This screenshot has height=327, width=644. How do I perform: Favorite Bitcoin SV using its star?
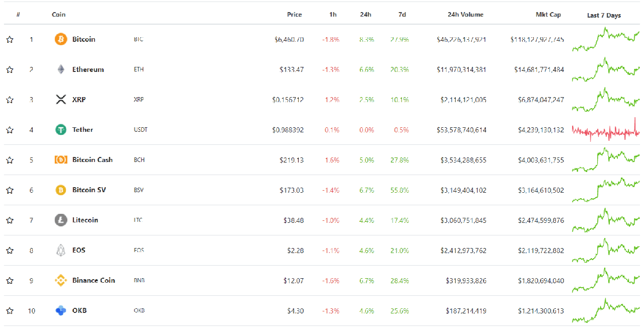pyautogui.click(x=10, y=190)
